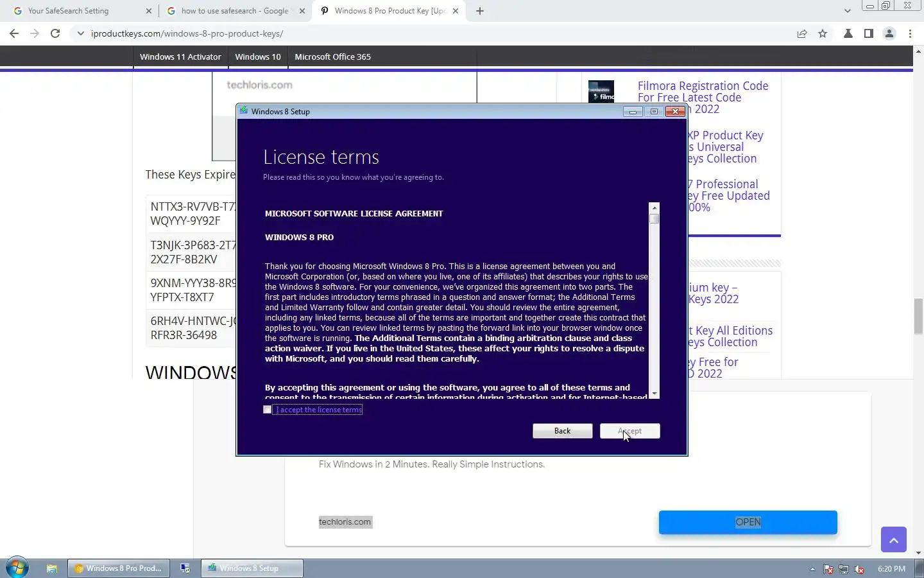Click the Windows 8 Setup title bar icon

[x=244, y=111]
